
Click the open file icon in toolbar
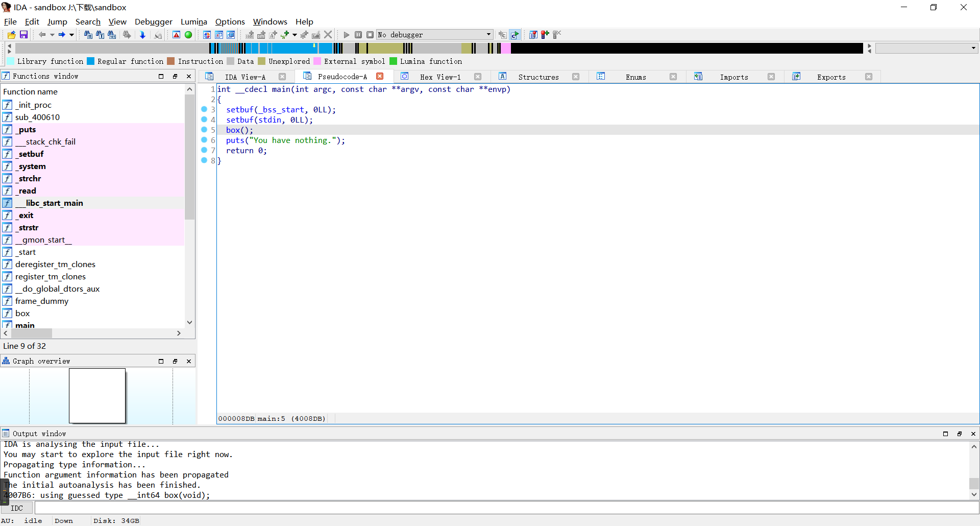point(11,35)
